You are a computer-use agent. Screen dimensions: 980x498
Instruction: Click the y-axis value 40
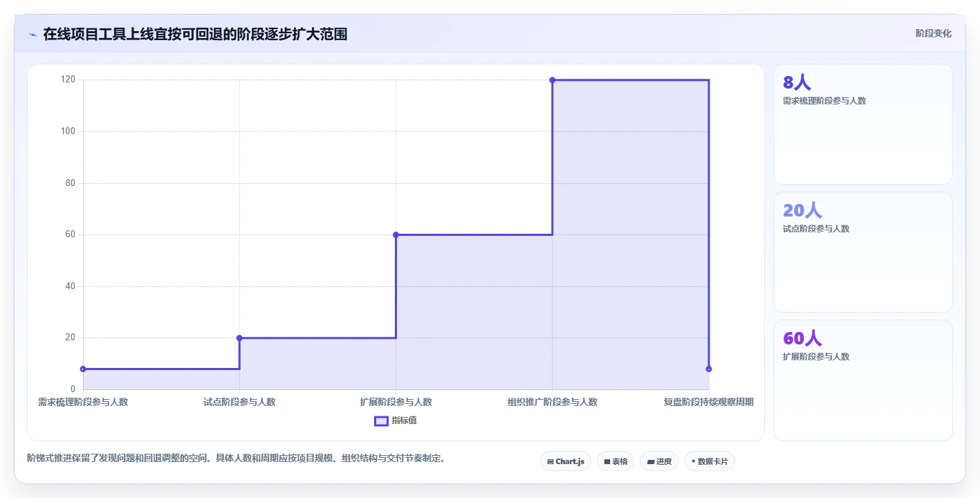(70, 286)
